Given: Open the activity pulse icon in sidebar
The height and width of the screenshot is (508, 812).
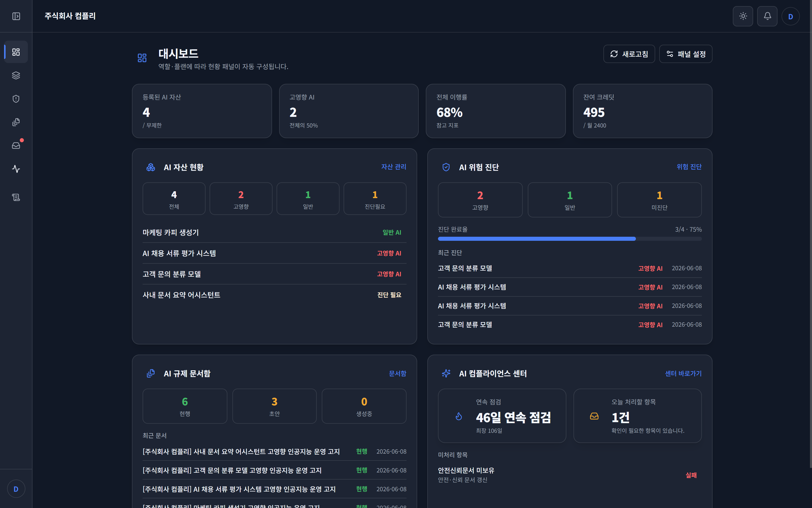Looking at the screenshot, I should click(16, 169).
